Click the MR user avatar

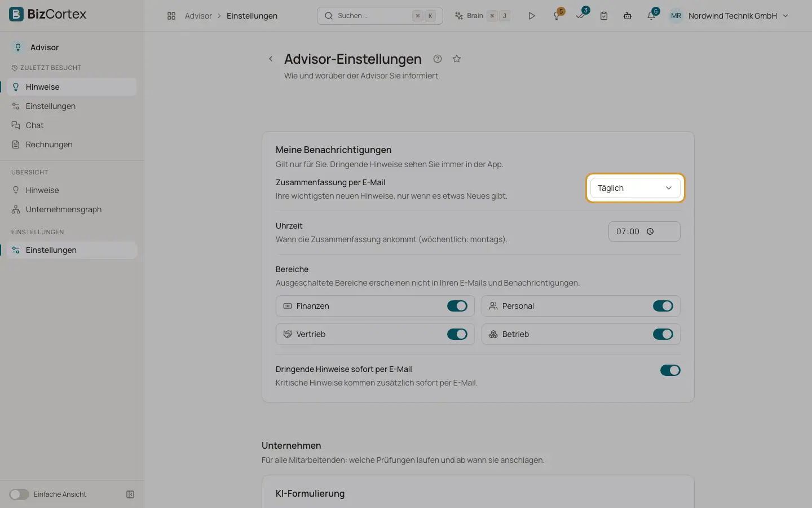coord(676,16)
